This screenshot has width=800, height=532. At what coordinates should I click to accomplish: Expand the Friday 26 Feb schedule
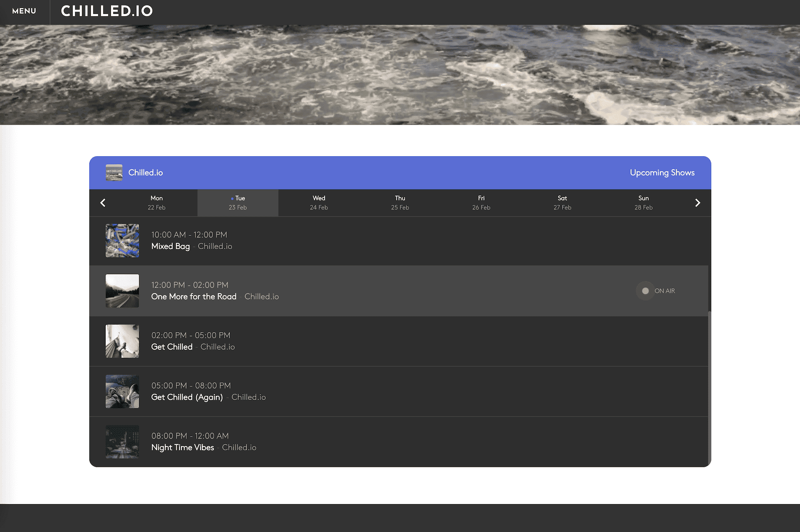click(481, 202)
